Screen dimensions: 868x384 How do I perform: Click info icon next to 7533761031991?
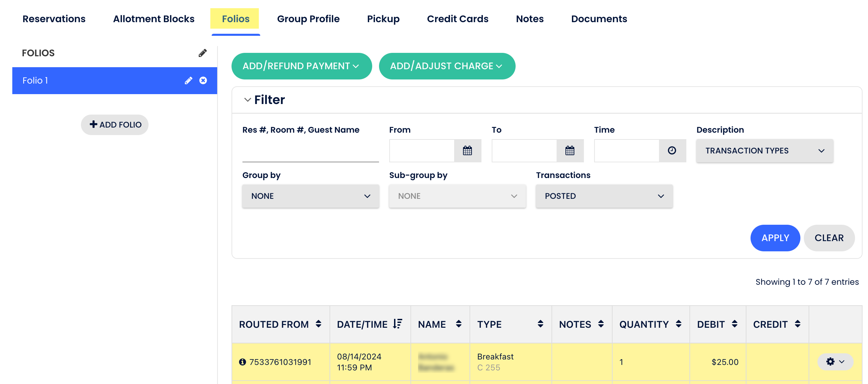coord(242,362)
